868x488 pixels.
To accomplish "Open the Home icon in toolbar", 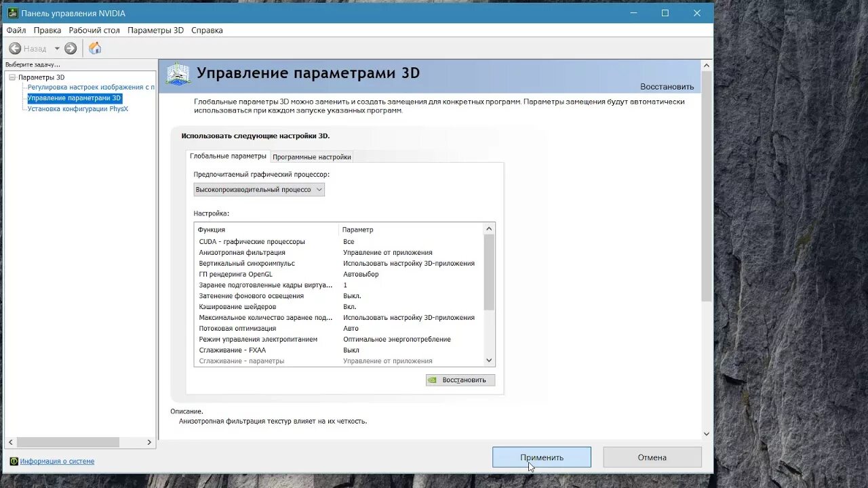I will (x=95, y=48).
